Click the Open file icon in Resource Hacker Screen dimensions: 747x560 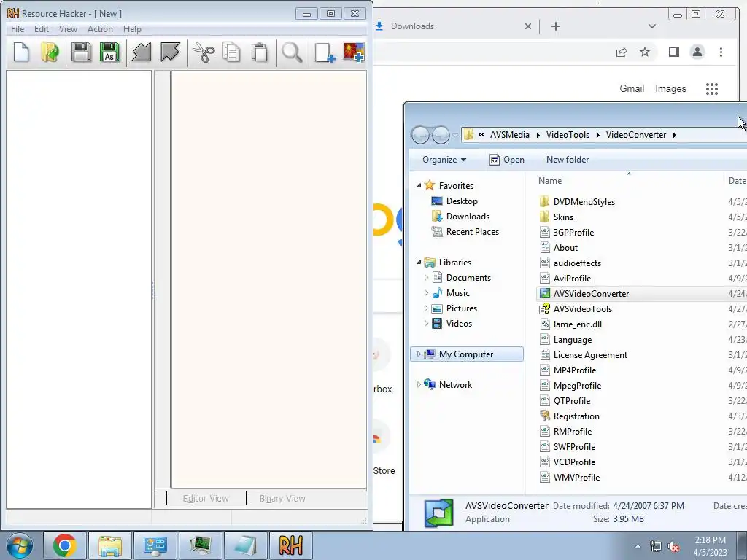[50, 52]
